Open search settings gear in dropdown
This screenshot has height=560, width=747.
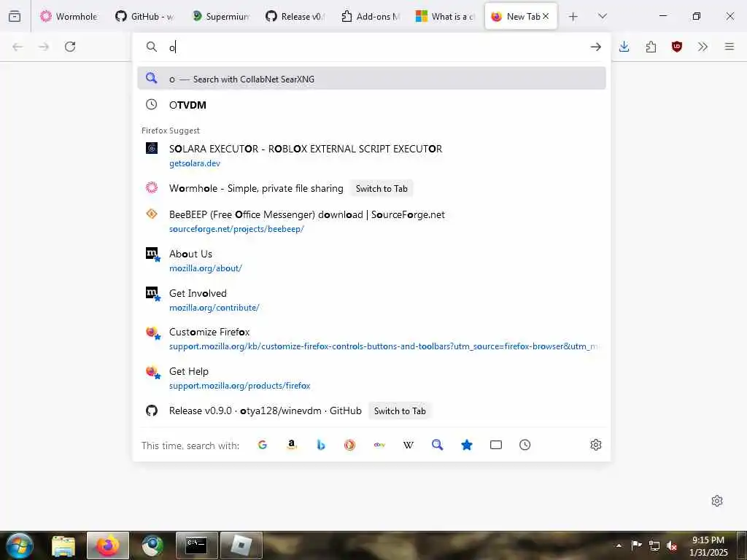click(x=595, y=445)
